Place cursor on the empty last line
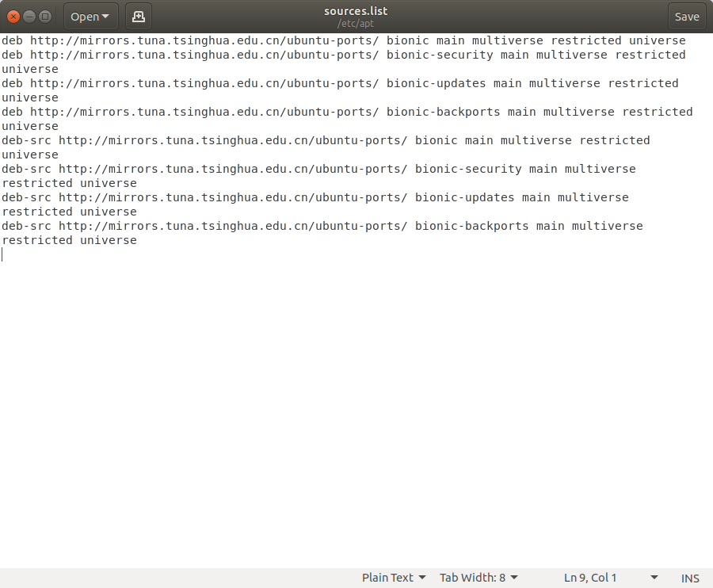 (x=356, y=254)
